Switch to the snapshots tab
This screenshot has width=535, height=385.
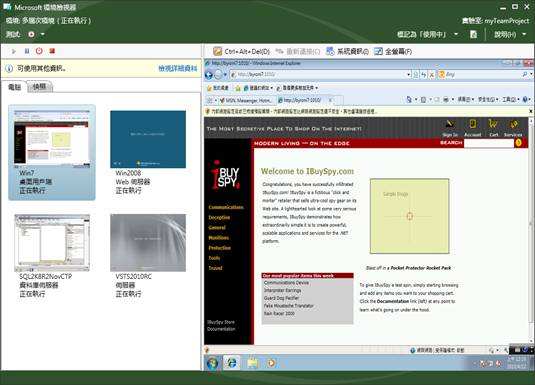coord(40,87)
